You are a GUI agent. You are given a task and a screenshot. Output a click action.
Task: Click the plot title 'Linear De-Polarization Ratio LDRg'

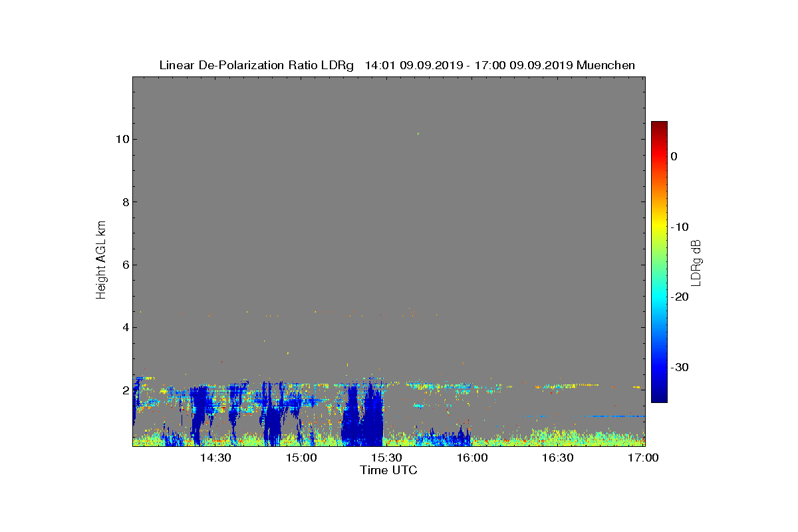point(257,65)
